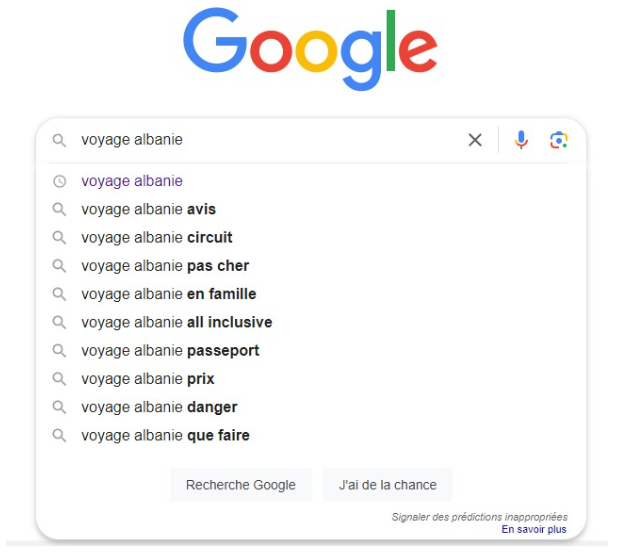Click magnifier icon next to 'voyage albanie danger'
The width and height of the screenshot is (630, 556).
click(59, 407)
